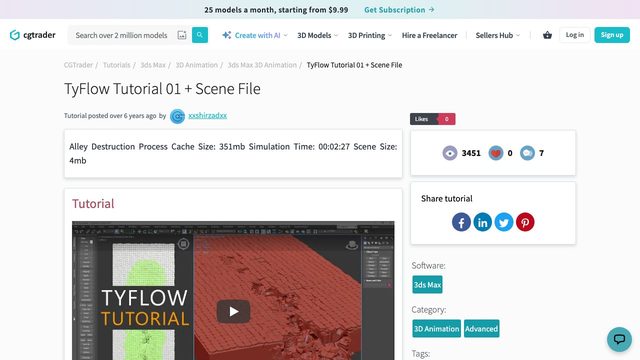This screenshot has width=640, height=360.
Task: Click the 3451 view count
Action: (471, 153)
